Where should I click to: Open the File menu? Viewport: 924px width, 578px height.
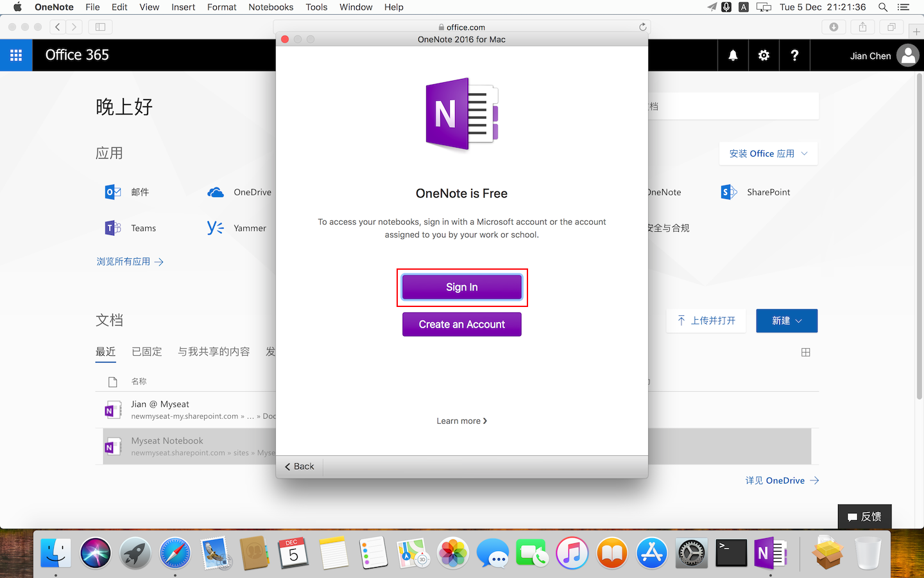92,7
